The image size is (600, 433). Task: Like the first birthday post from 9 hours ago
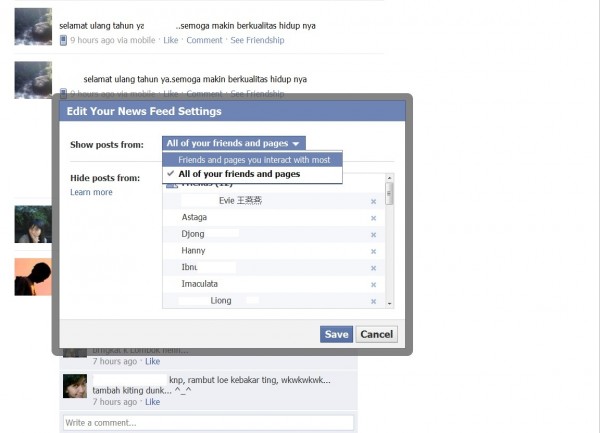(x=171, y=40)
